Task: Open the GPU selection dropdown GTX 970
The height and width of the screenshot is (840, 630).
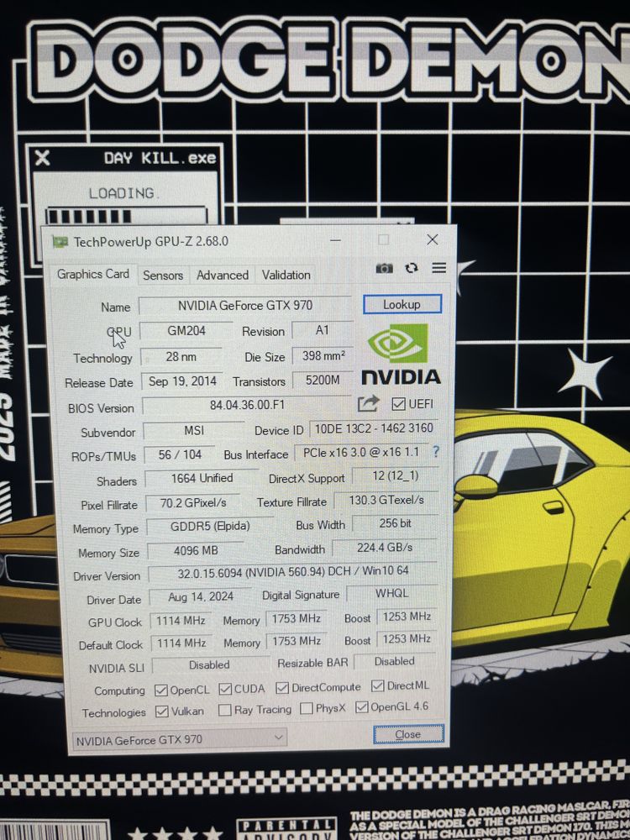Action: (180, 740)
